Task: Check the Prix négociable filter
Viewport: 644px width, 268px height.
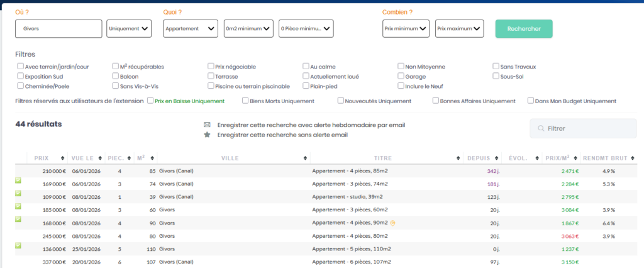Action: pos(211,66)
